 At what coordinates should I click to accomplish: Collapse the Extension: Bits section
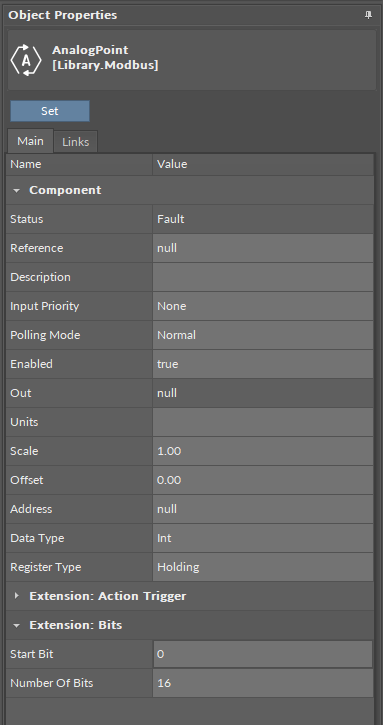coord(17,625)
